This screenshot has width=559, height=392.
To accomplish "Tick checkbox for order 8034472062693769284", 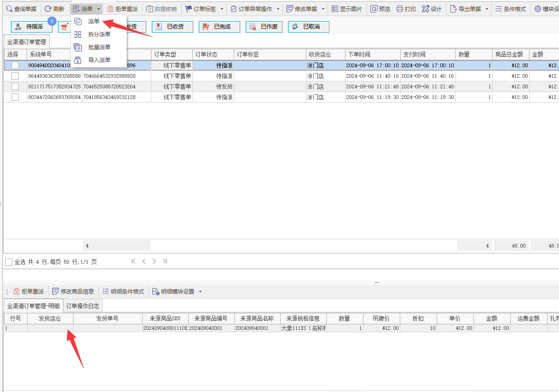I will pos(15,97).
